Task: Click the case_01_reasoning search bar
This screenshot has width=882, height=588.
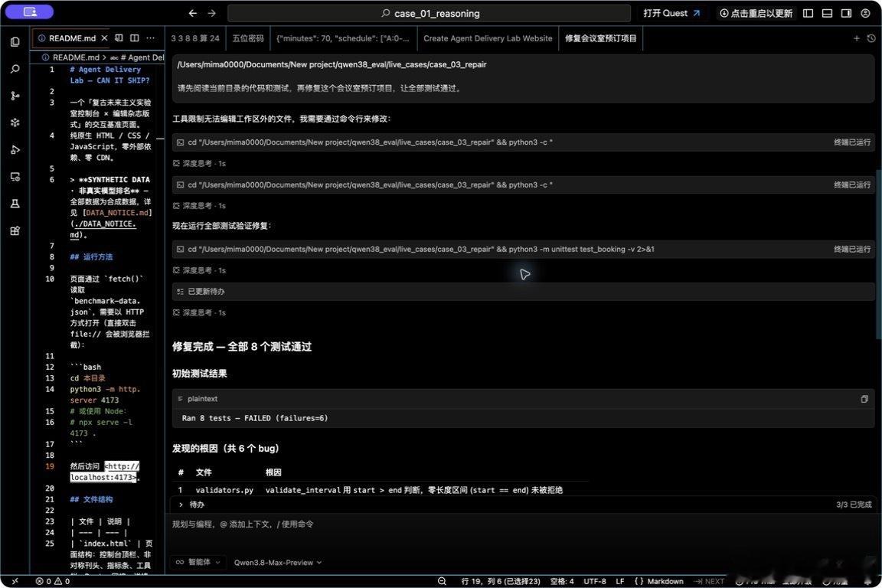Action: [430, 13]
